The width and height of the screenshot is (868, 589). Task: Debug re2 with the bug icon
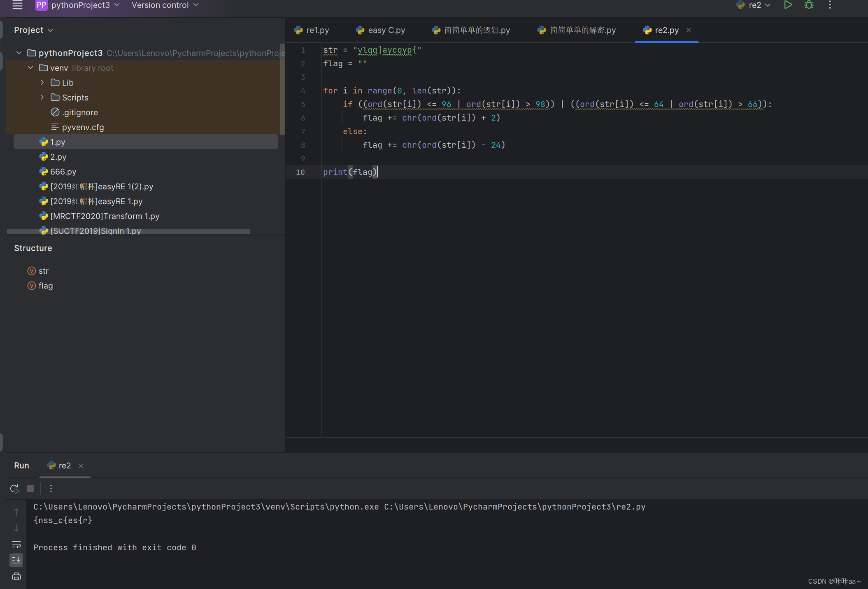[809, 5]
